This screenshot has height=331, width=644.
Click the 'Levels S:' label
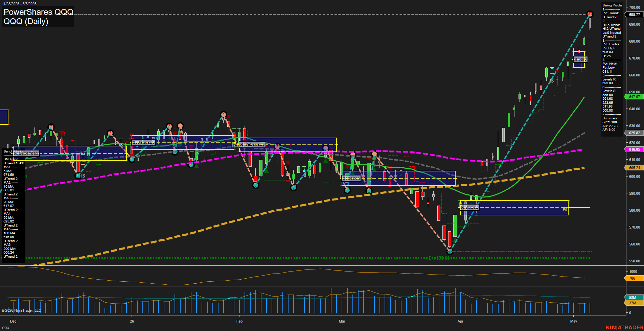pos(609,91)
